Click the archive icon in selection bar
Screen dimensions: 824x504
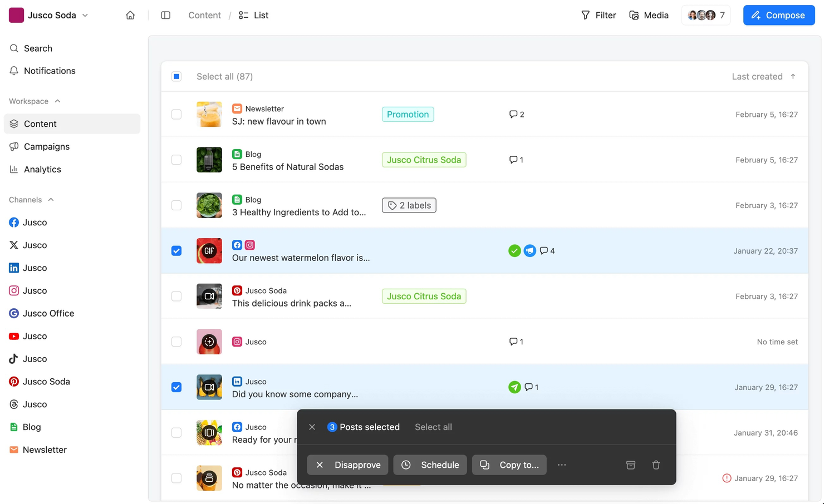coord(630,465)
